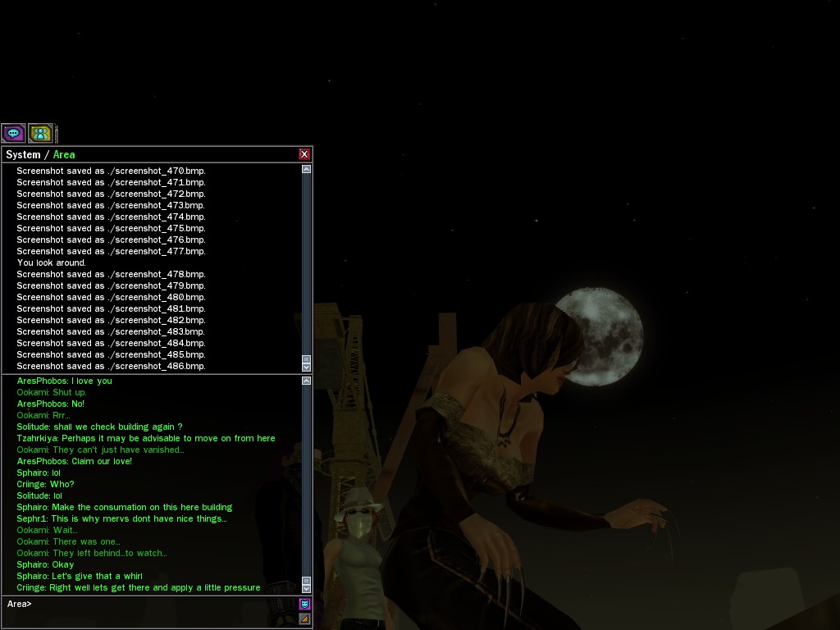Click 'Sphairo: lol' chat line
Screen dimensions: 840x630
(39, 473)
